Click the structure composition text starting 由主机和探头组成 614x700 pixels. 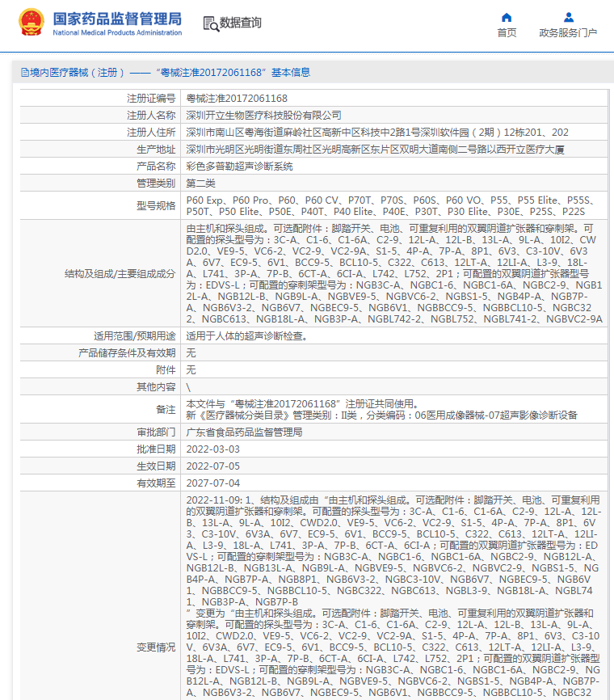click(x=394, y=274)
